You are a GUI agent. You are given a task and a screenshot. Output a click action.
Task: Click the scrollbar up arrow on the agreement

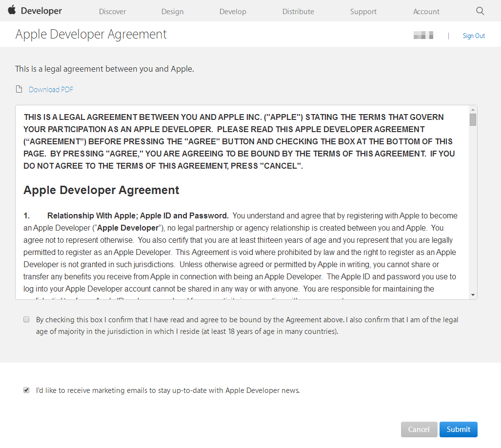coord(472,110)
